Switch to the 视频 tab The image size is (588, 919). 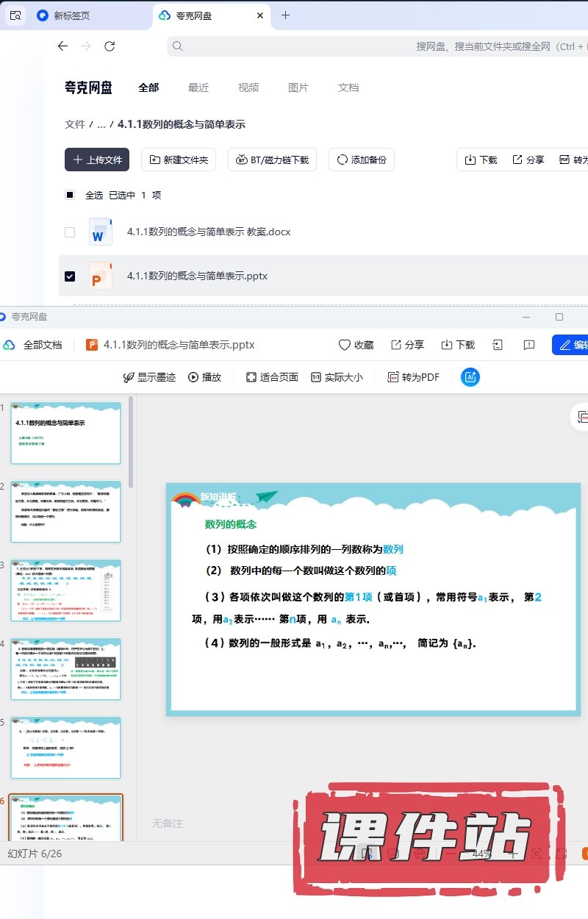pyautogui.click(x=248, y=87)
